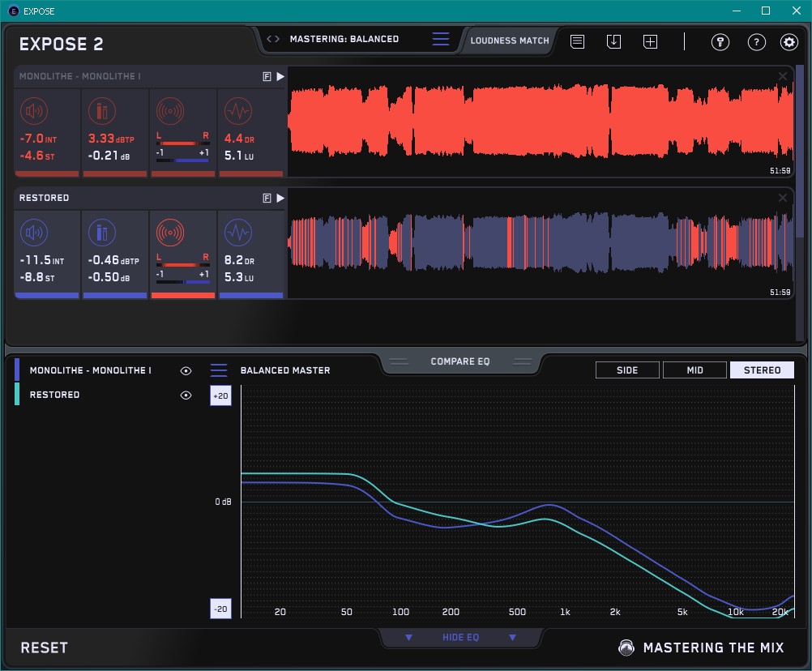
Task: Hide the Restored EQ curve
Action: point(186,395)
